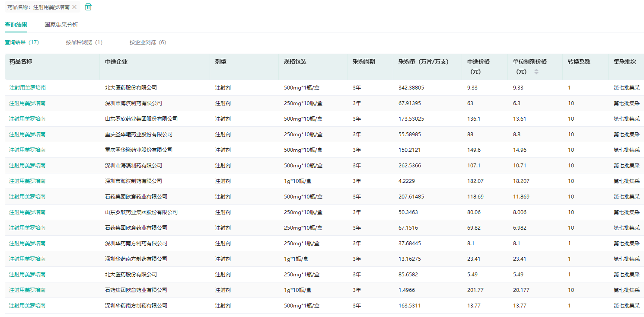The image size is (644, 317).
Task: Open drug link for 石药集团欧意 1g*10瓶/盒 row
Action: 28,290
